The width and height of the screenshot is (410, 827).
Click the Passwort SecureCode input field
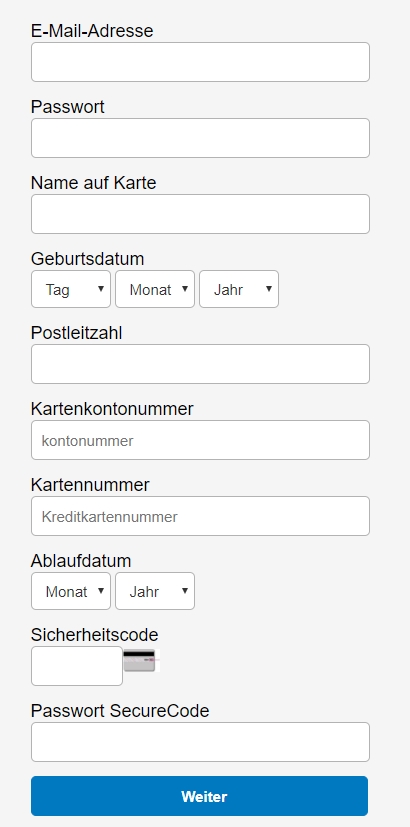click(x=200, y=742)
